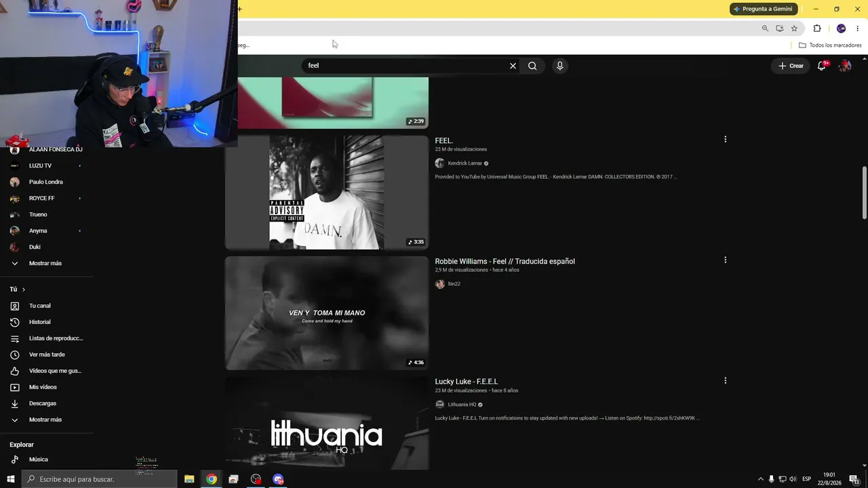Open the 'Tú' section chevron
Screen dimensions: 868x488
24,289
